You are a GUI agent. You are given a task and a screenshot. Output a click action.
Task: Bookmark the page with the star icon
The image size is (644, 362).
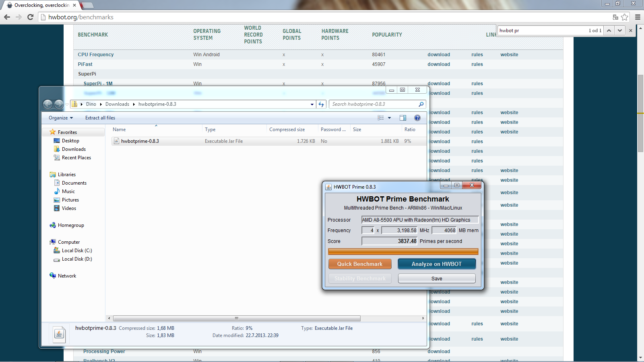point(625,17)
